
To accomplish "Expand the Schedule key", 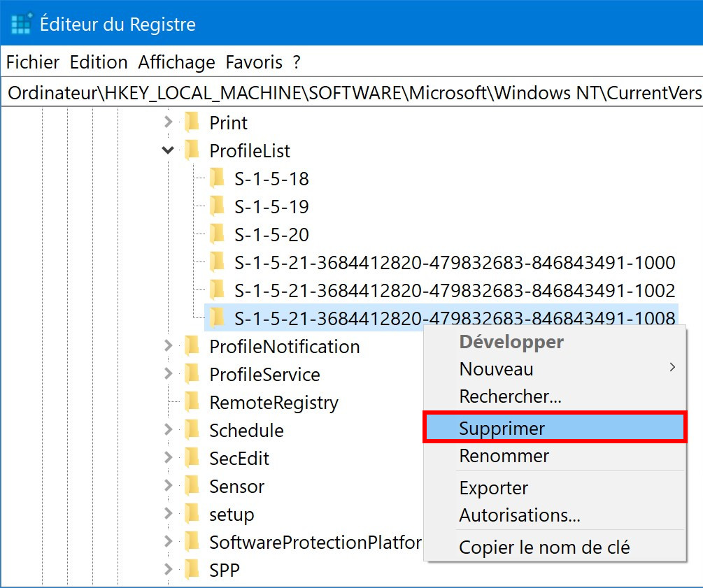I will tap(168, 430).
